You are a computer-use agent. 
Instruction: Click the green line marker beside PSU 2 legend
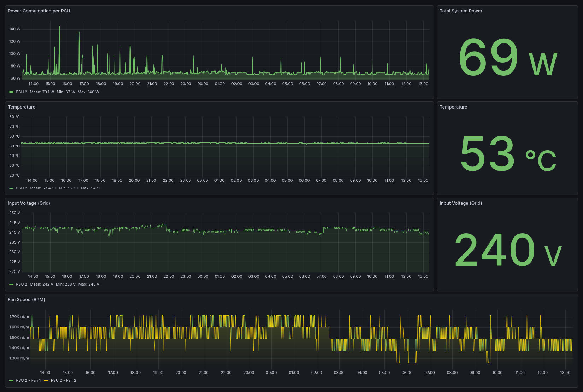pyautogui.click(x=11, y=92)
